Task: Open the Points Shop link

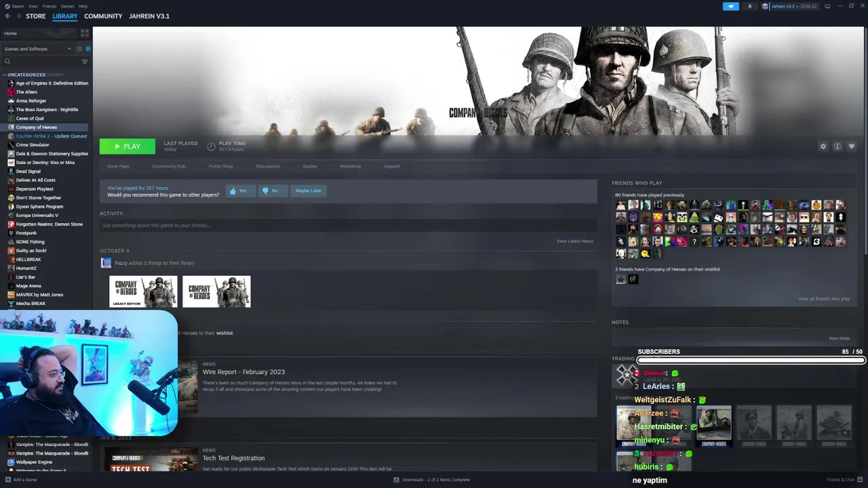Action: 221,166
